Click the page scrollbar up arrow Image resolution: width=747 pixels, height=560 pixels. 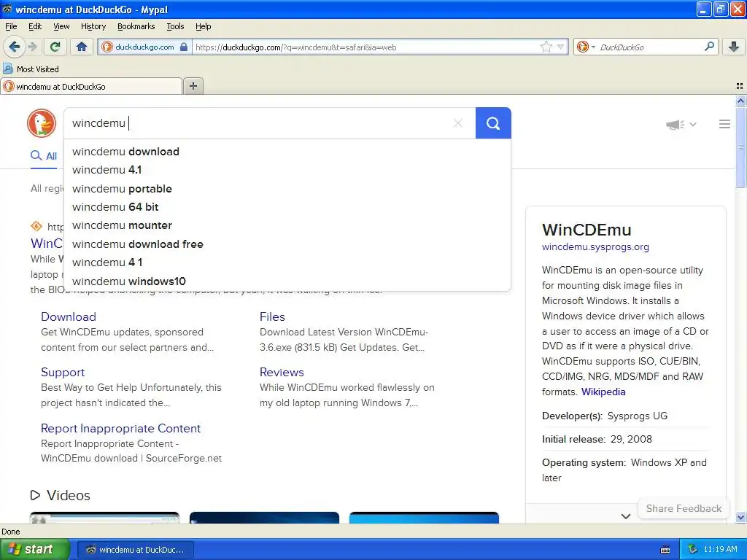[740, 101]
